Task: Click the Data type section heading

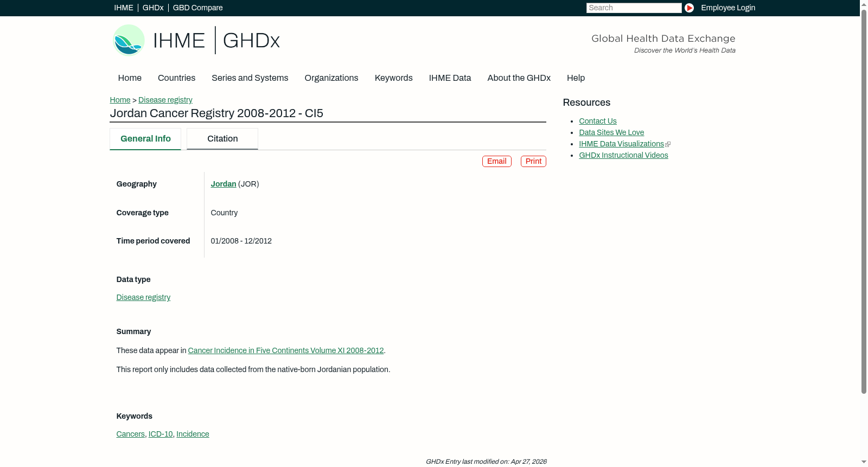Action: [x=133, y=280]
